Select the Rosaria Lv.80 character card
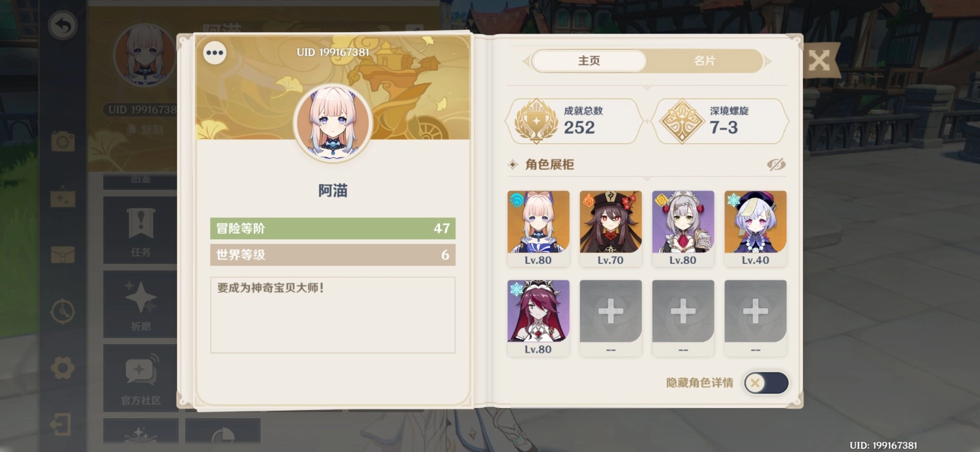Image resolution: width=980 pixels, height=452 pixels. [x=538, y=318]
